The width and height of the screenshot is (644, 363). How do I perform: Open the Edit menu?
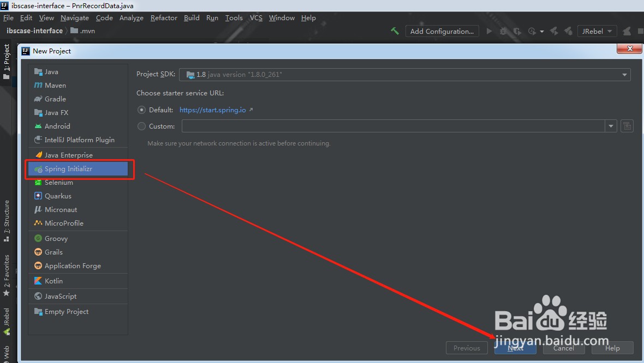coord(26,17)
